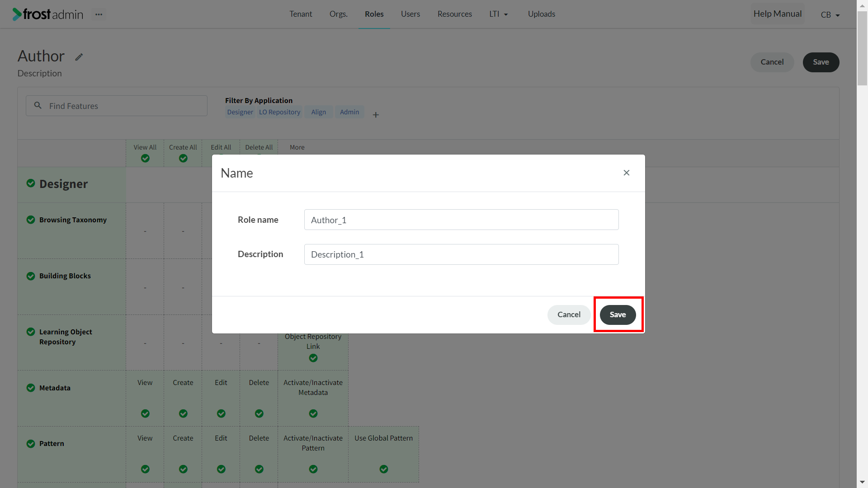This screenshot has height=488, width=868.
Task: Open the Resources tab
Action: click(x=455, y=14)
